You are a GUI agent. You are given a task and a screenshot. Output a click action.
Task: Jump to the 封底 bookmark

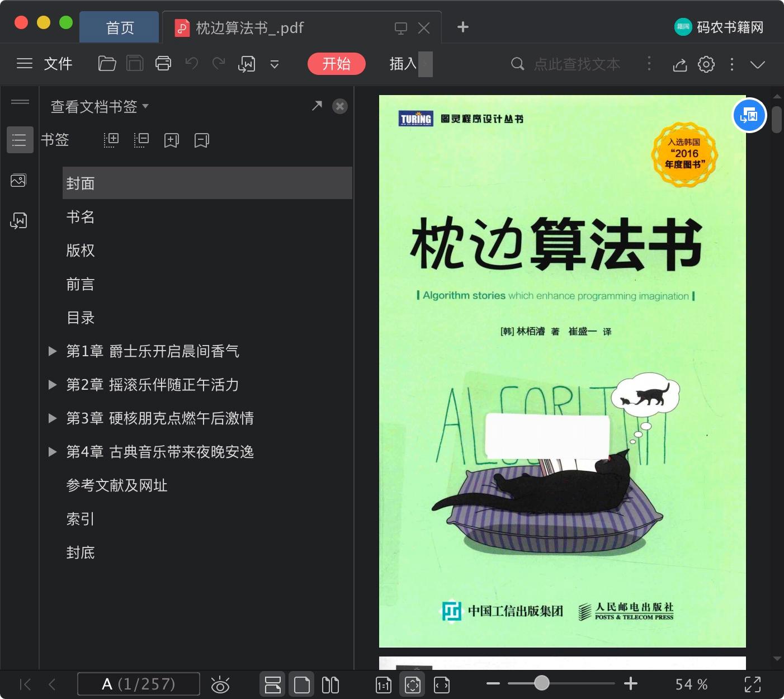tap(81, 552)
